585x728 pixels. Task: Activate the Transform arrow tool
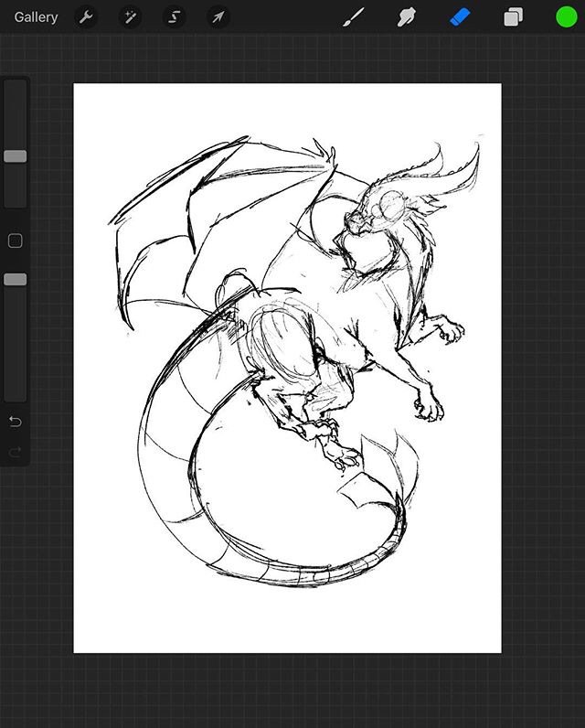pyautogui.click(x=218, y=17)
